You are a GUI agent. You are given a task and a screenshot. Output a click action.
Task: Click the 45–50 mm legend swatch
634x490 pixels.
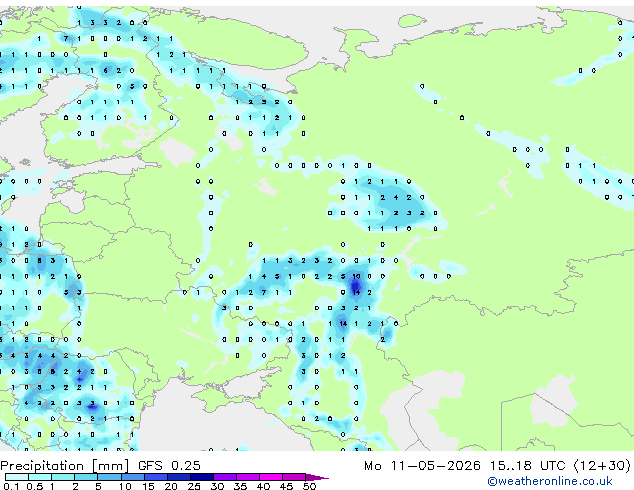[294, 477]
